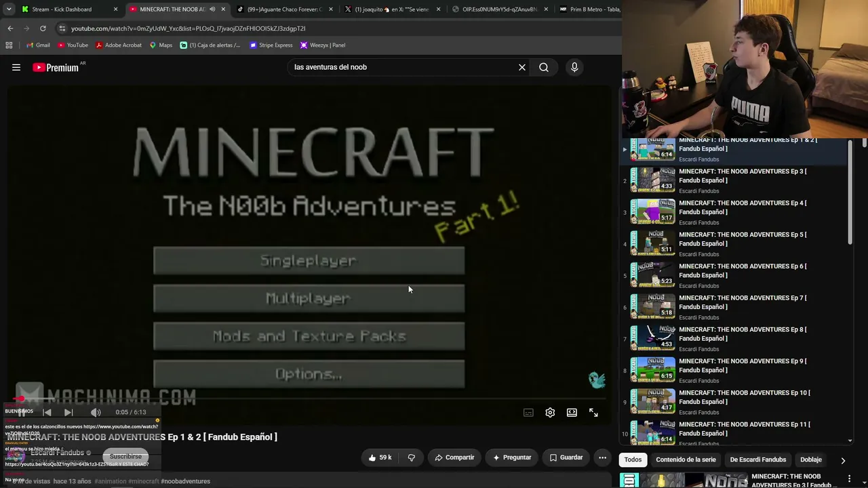Open the #noobadventures hashtag link
This screenshot has width=868, height=488.
point(185,481)
